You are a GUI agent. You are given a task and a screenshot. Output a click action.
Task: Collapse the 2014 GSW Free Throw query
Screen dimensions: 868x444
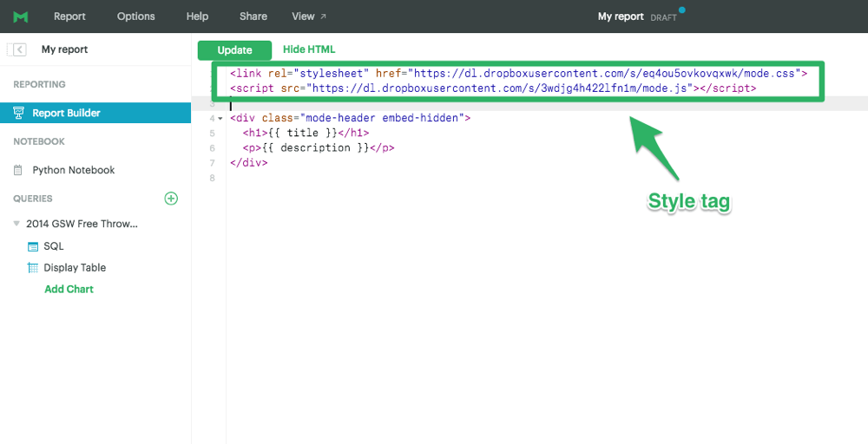[16, 224]
